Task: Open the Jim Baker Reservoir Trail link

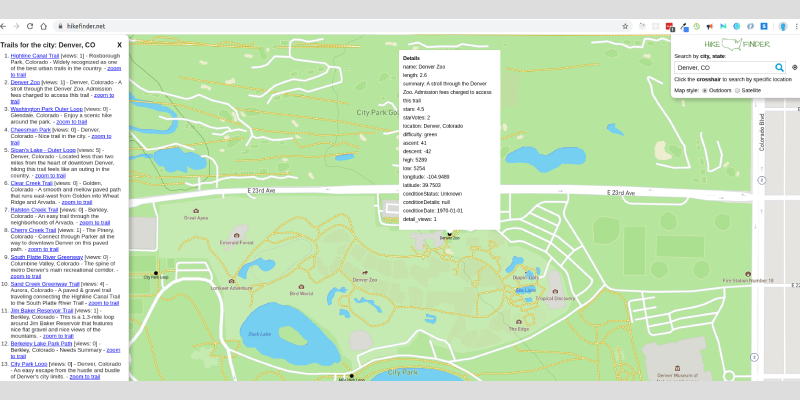Action: click(42, 310)
